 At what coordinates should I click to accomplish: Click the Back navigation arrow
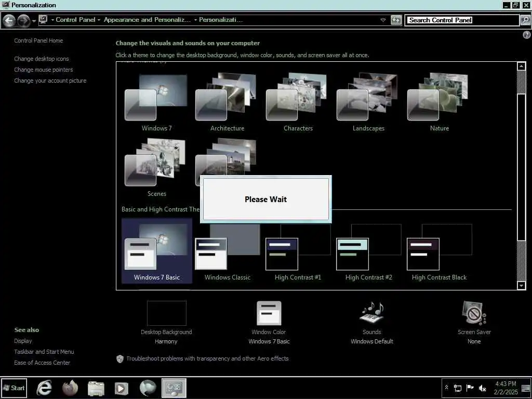(x=9, y=21)
